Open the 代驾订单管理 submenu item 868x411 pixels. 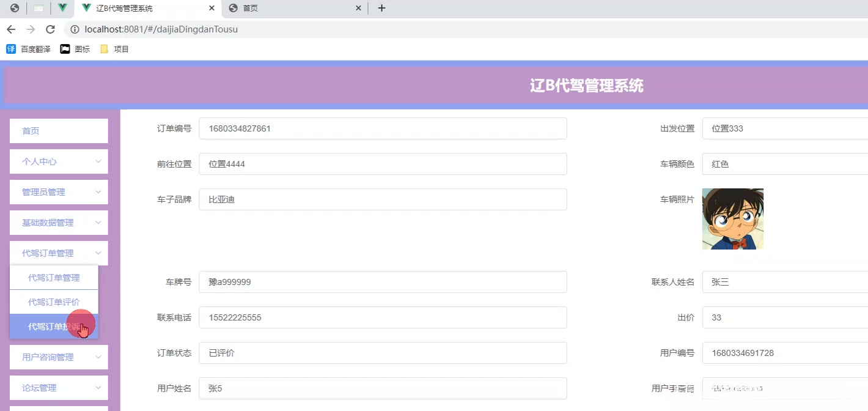(54, 278)
